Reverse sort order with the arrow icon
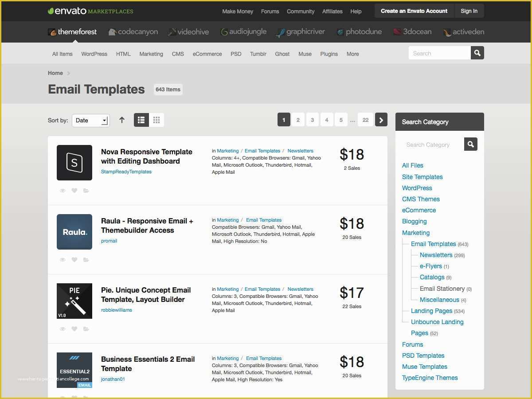This screenshot has width=532, height=399. (122, 120)
